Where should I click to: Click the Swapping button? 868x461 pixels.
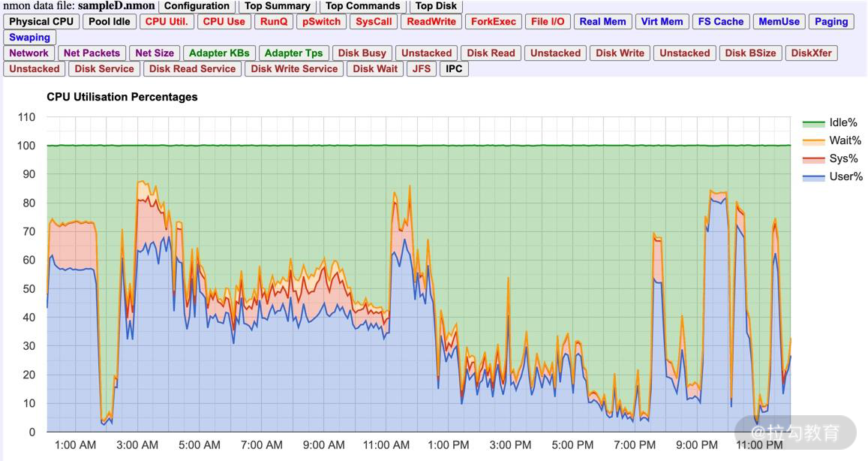click(x=30, y=38)
